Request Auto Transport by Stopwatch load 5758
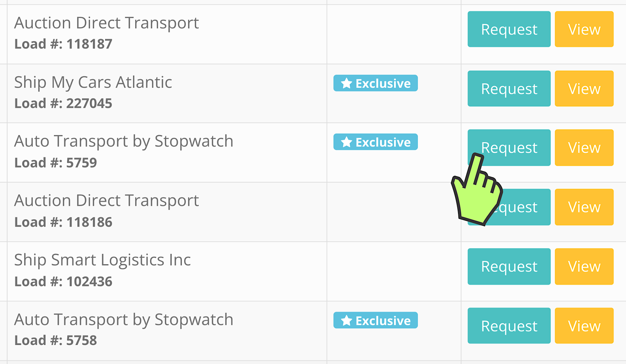Screen dimensions: 626x364 [509, 326]
